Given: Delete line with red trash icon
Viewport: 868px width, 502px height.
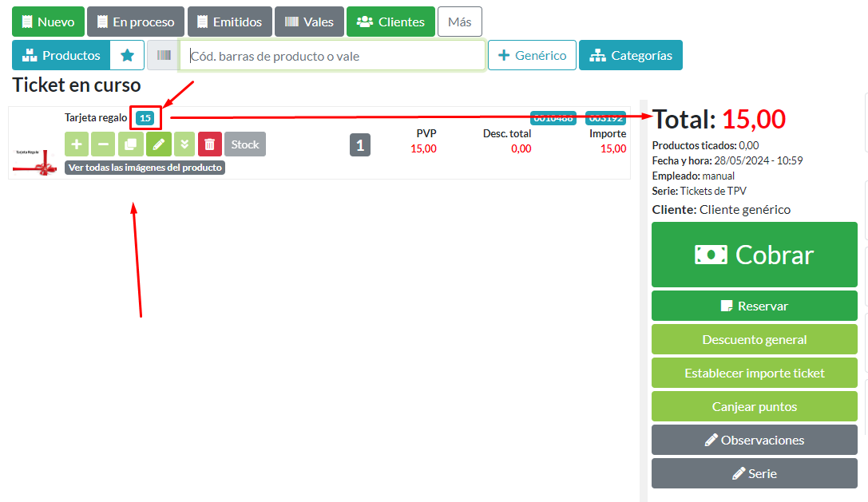Looking at the screenshot, I should [210, 144].
